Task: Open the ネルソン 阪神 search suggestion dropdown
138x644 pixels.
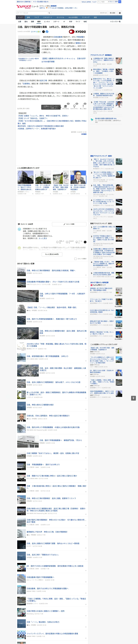Action: coord(113,2)
